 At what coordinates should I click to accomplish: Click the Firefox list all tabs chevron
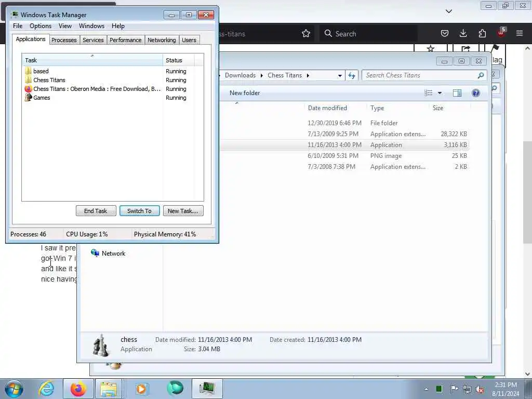point(448,11)
